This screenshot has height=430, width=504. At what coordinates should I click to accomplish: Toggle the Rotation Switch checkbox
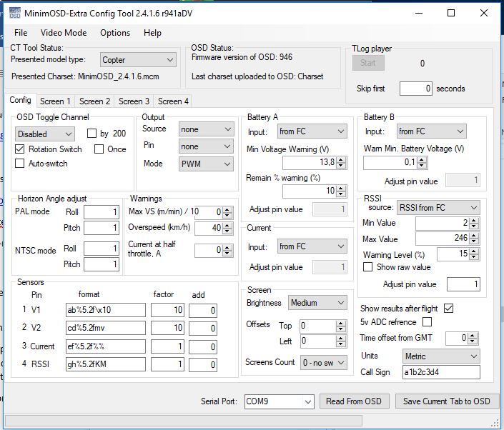click(x=20, y=149)
